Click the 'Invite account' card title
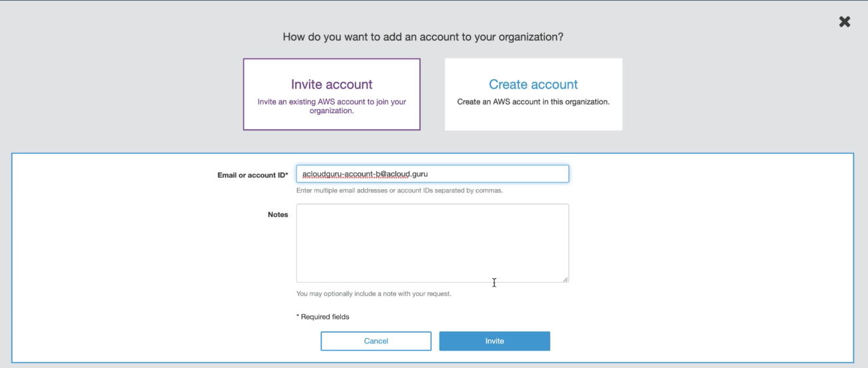Viewport: 868px width, 368px height. [x=332, y=85]
